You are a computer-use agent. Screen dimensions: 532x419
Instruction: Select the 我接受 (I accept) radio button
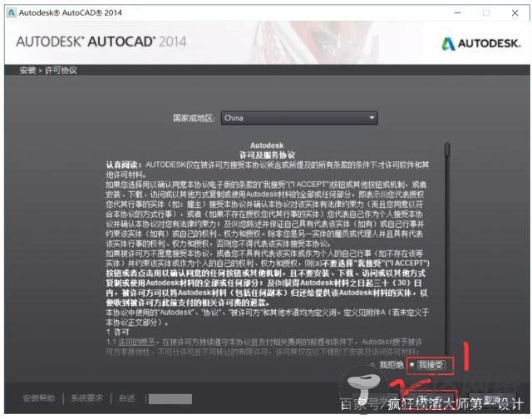click(x=412, y=365)
